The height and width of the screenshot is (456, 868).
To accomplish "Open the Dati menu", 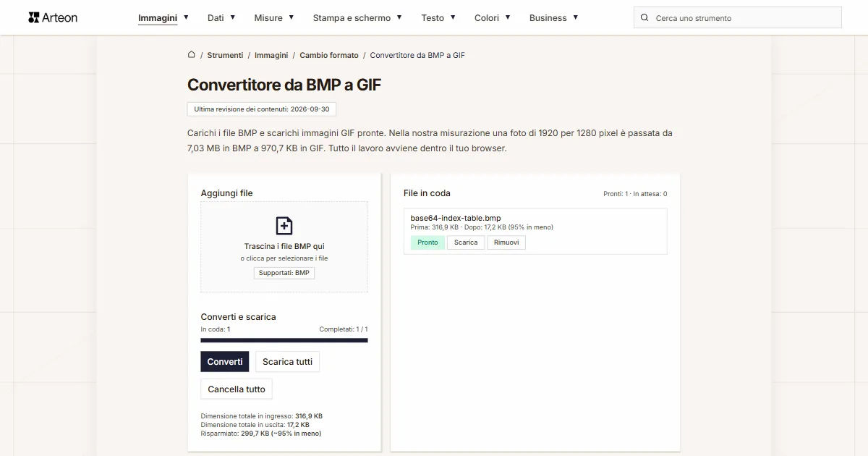I will point(216,17).
